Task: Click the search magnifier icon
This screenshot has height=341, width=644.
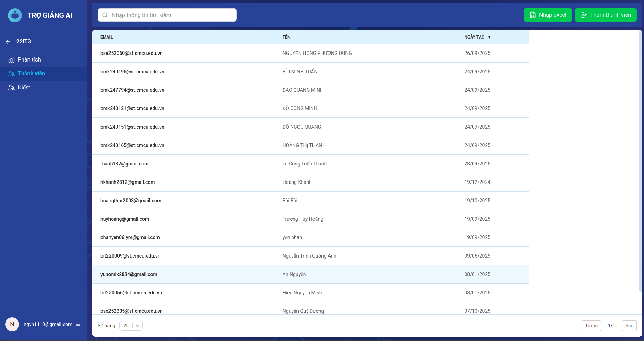Action: 105,15
